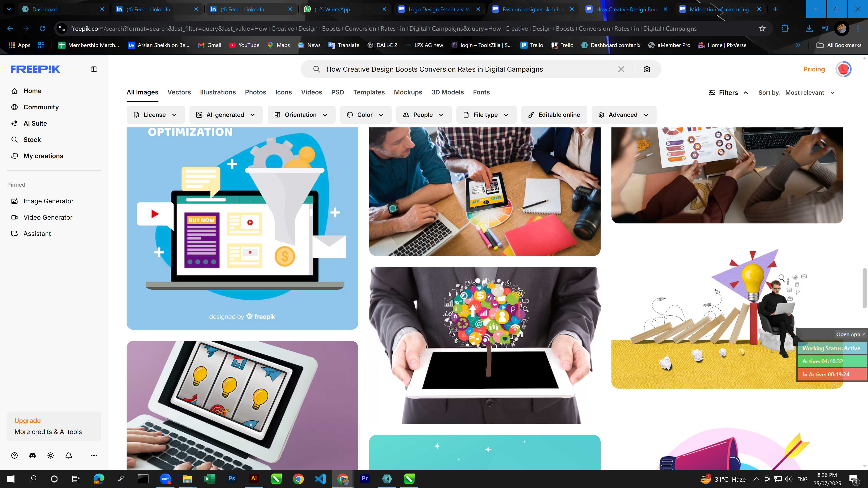The height and width of the screenshot is (488, 868).
Task: View site information icon in address bar
Action: [62, 29]
